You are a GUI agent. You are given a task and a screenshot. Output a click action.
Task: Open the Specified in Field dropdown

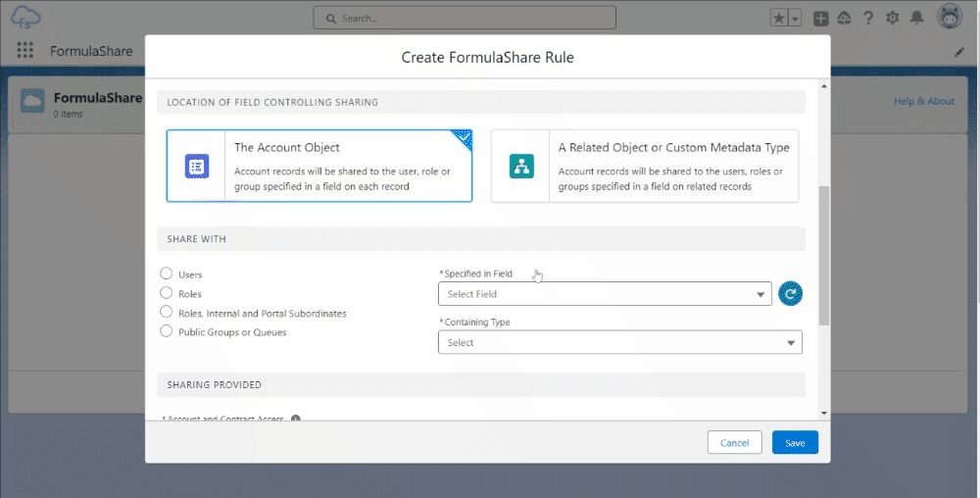(x=605, y=294)
